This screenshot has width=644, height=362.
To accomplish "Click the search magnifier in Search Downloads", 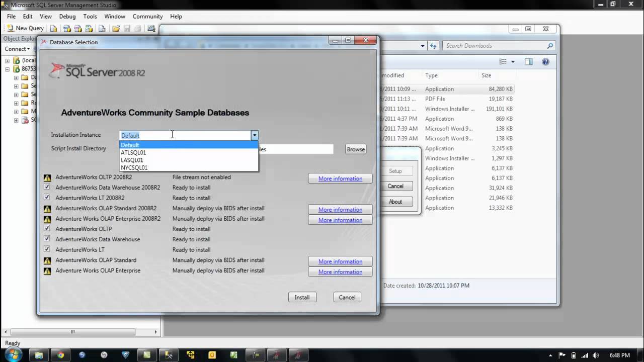I will click(x=550, y=46).
